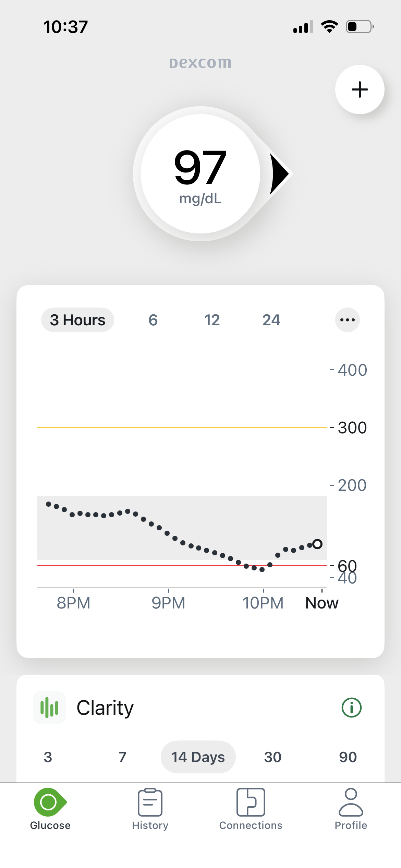Image resolution: width=401 pixels, height=868 pixels.
Task: Tap the 97 mg/dL glucose reading circle
Action: (x=200, y=174)
